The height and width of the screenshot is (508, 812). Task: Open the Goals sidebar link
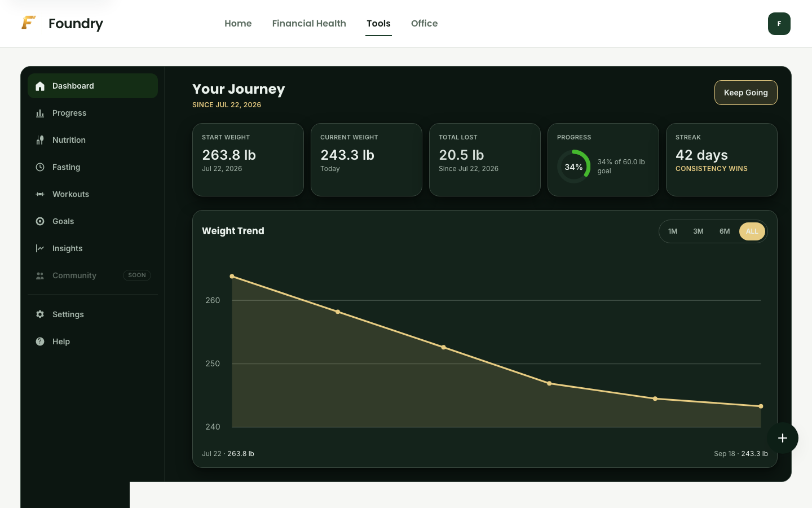click(x=92, y=221)
